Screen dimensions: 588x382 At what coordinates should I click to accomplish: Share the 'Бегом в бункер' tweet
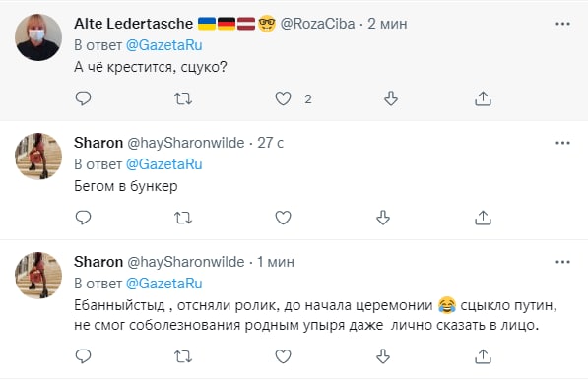pyautogui.click(x=483, y=218)
